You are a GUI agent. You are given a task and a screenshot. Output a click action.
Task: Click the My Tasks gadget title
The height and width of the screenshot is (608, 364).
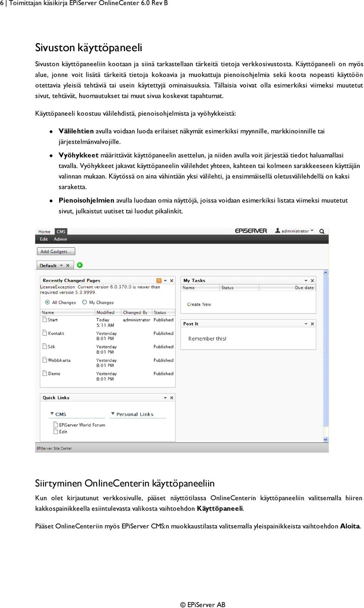195,281
